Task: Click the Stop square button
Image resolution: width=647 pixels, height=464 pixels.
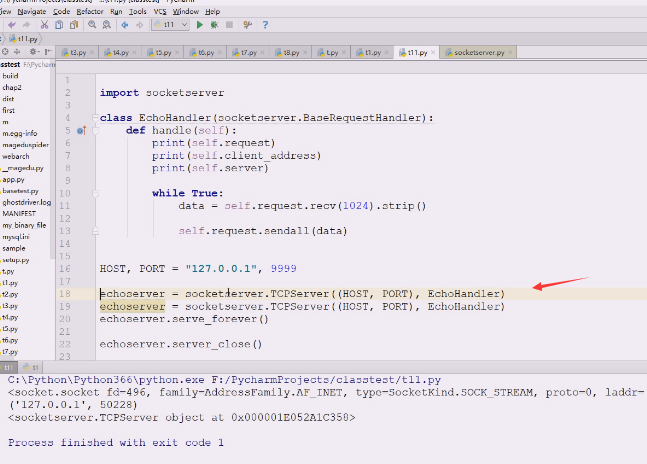Action: coord(229,25)
